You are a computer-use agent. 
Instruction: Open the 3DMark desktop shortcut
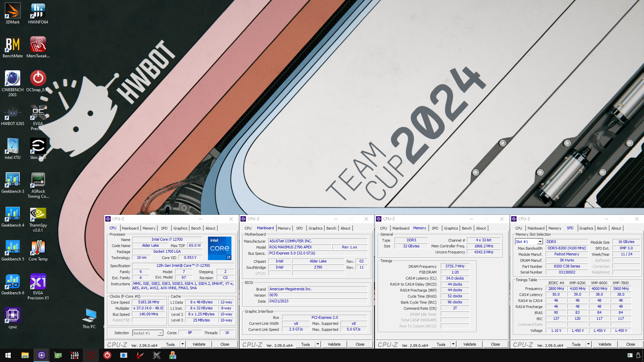12,13
